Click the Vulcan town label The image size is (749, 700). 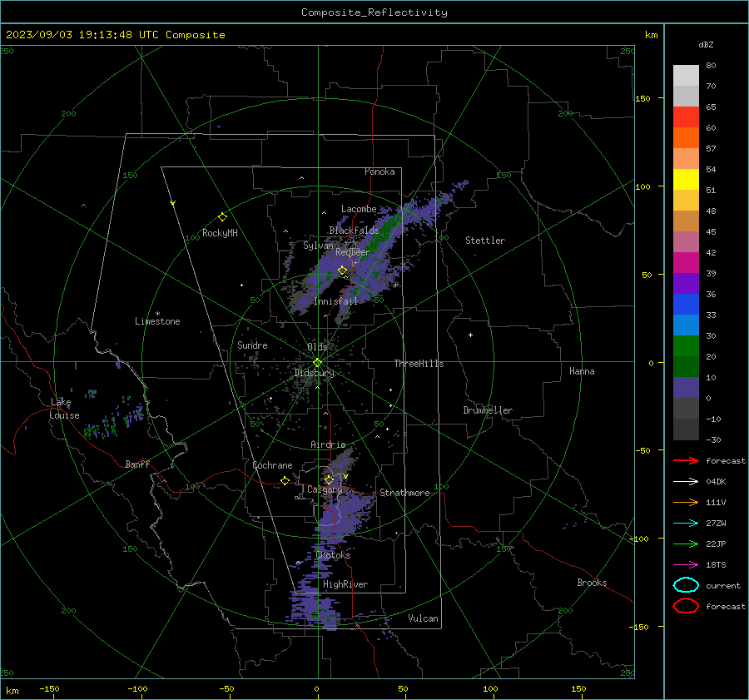tap(424, 618)
